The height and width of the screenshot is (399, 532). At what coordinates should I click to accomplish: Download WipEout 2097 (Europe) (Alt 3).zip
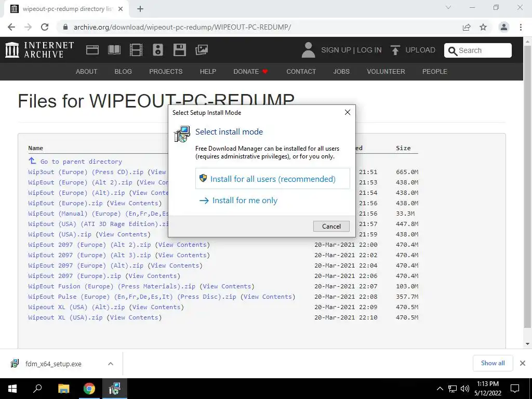click(x=89, y=255)
